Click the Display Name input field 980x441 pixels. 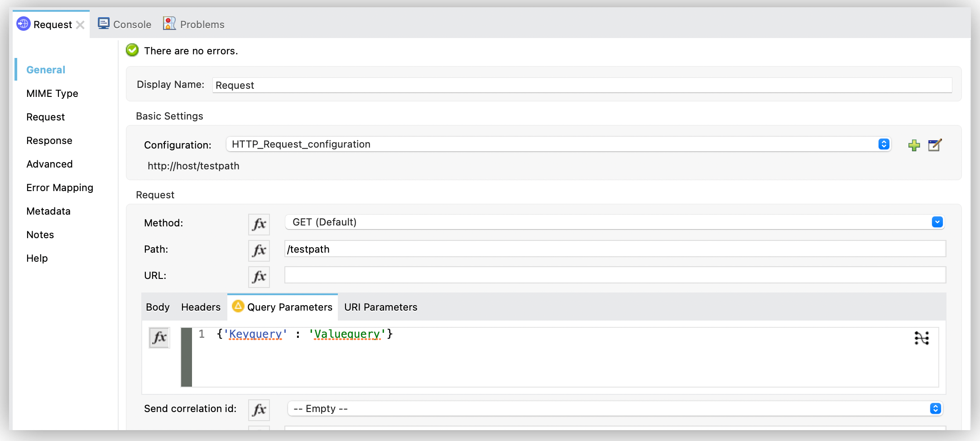(582, 85)
